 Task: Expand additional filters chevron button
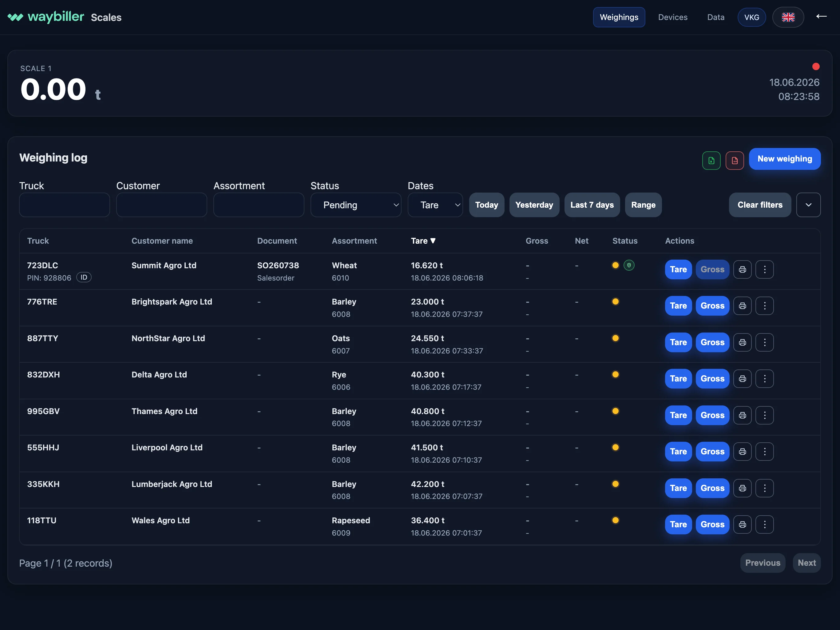pyautogui.click(x=808, y=205)
